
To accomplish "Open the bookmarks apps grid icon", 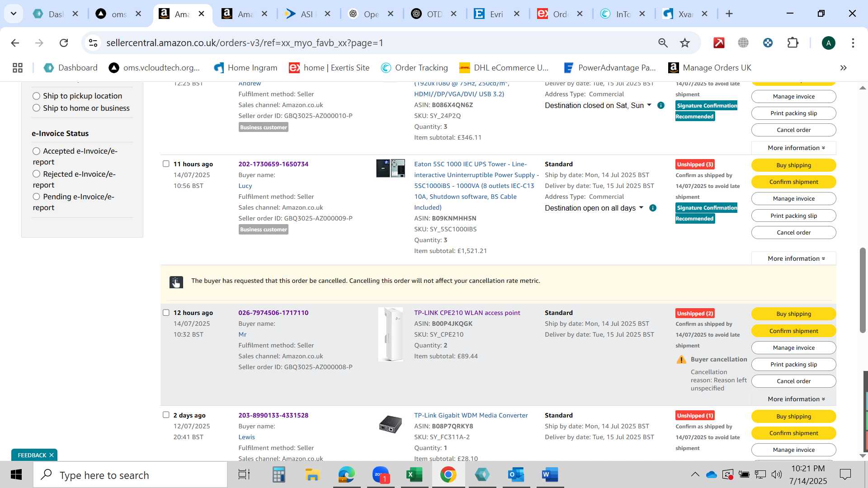I will coord(18,68).
